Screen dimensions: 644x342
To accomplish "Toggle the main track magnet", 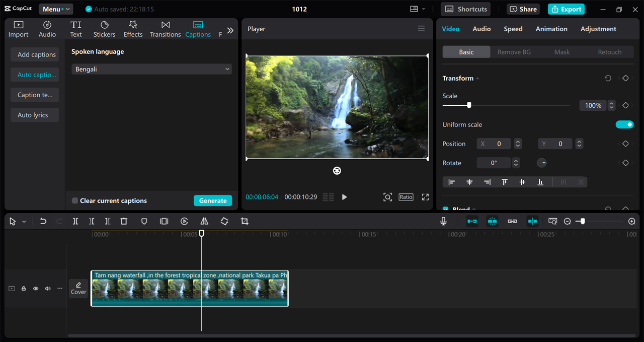I will click(x=472, y=221).
